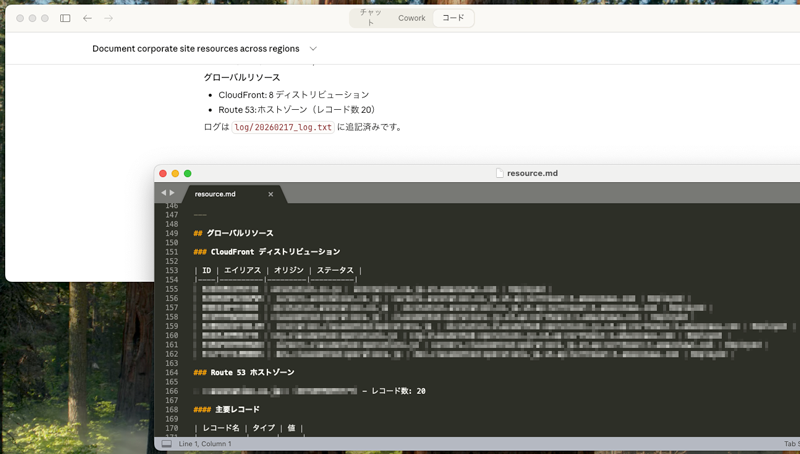This screenshot has height=454, width=800.
Task: Click Line 1, Column 1 status indicator
Action: pos(205,443)
